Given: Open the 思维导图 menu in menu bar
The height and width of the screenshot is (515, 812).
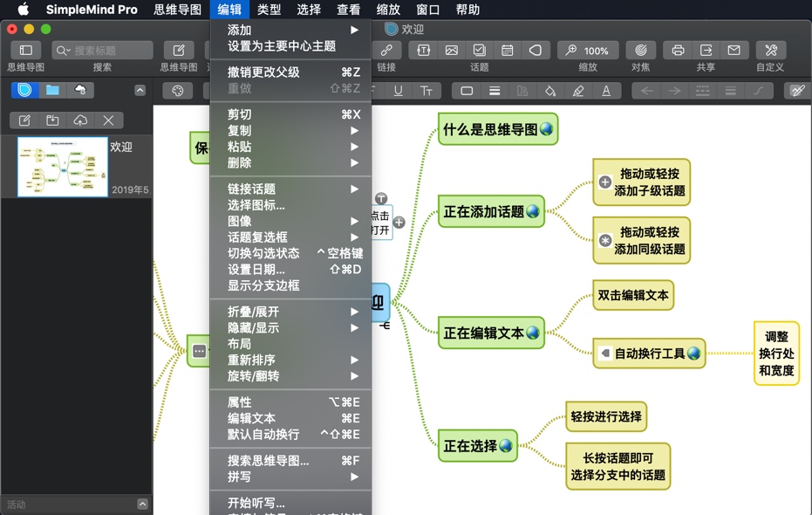Looking at the screenshot, I should click(x=177, y=10).
